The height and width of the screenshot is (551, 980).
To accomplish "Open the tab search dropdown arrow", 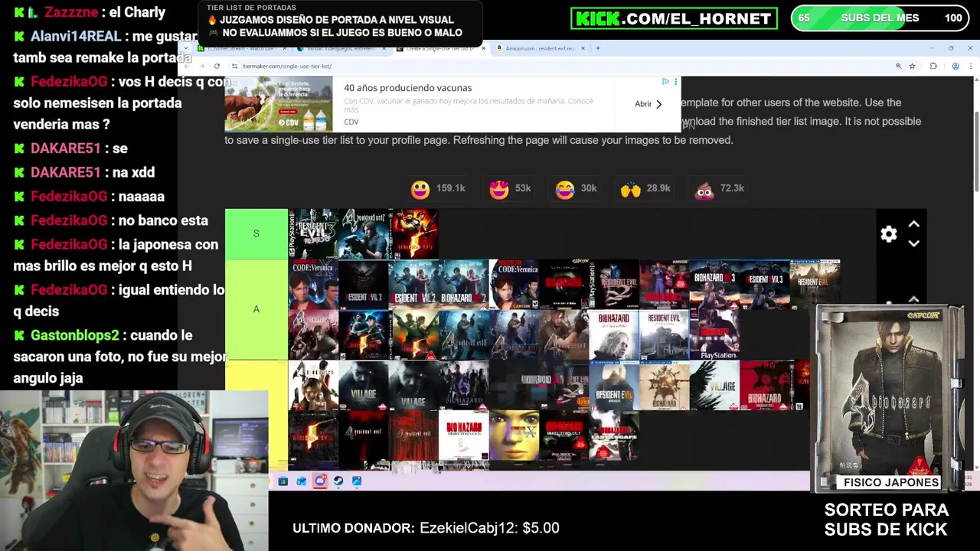I will coord(187,48).
